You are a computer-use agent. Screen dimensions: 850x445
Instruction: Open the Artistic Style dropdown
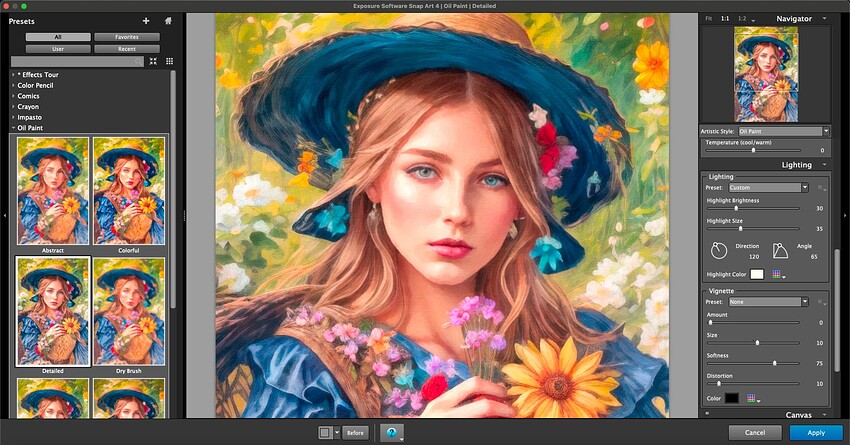coord(784,131)
